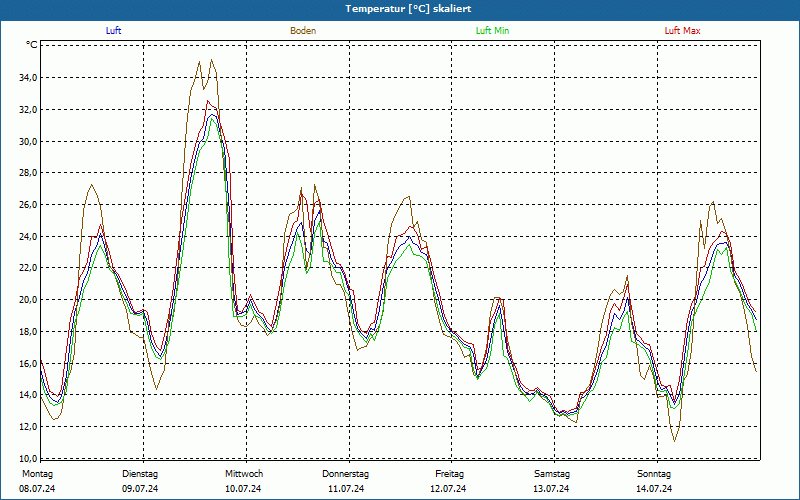Screen dimensions: 800x500
Task: Click the 'Luft Max' legend label
Action: 682,31
